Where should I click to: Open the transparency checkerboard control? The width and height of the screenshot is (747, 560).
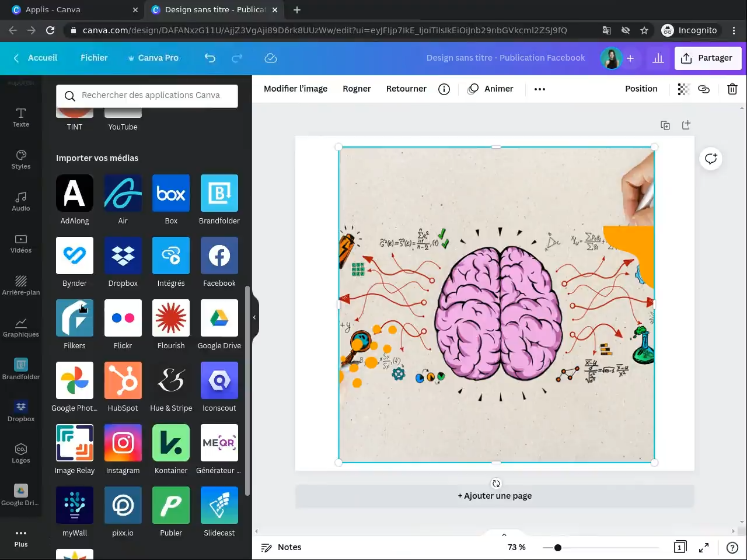coord(683,89)
